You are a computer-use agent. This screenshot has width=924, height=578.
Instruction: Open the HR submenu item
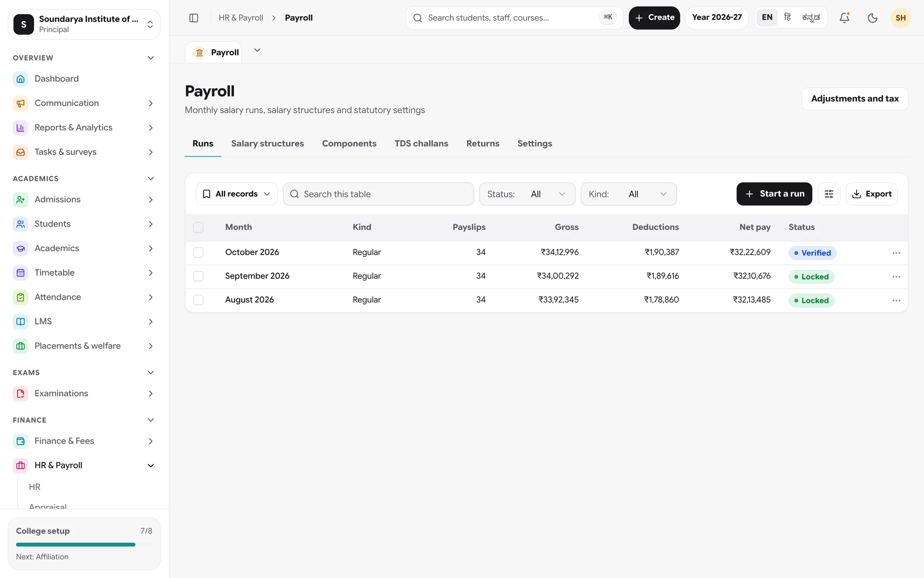(35, 487)
